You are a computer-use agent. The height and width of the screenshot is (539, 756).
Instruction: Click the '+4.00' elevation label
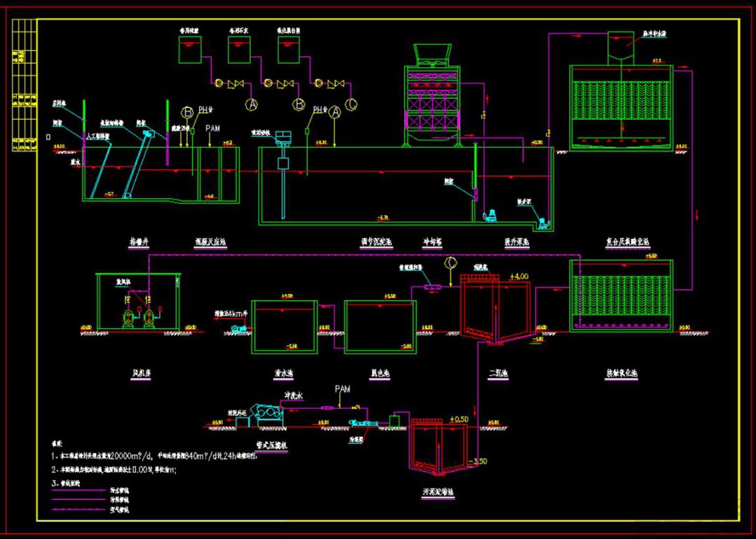[x=518, y=276]
